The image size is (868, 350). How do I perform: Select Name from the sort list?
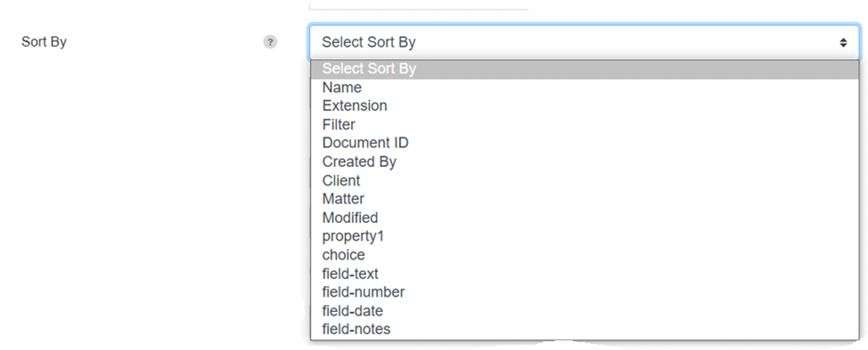click(584, 87)
